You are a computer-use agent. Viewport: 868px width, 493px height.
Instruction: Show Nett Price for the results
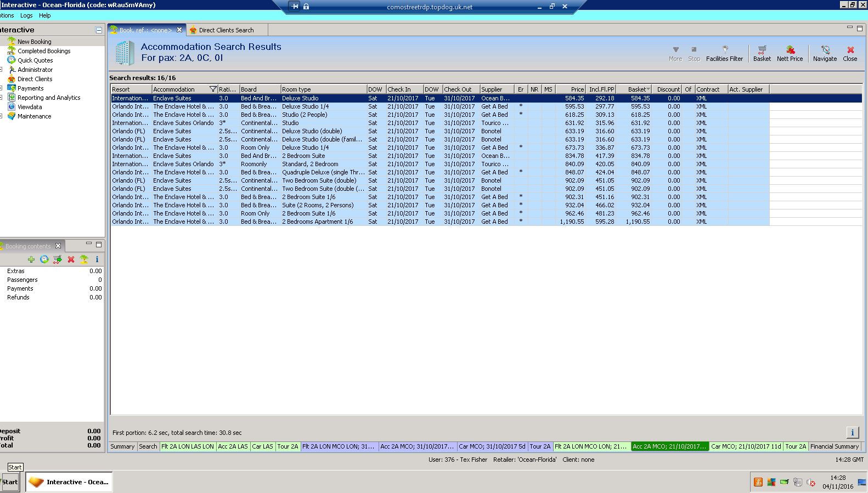coord(790,53)
